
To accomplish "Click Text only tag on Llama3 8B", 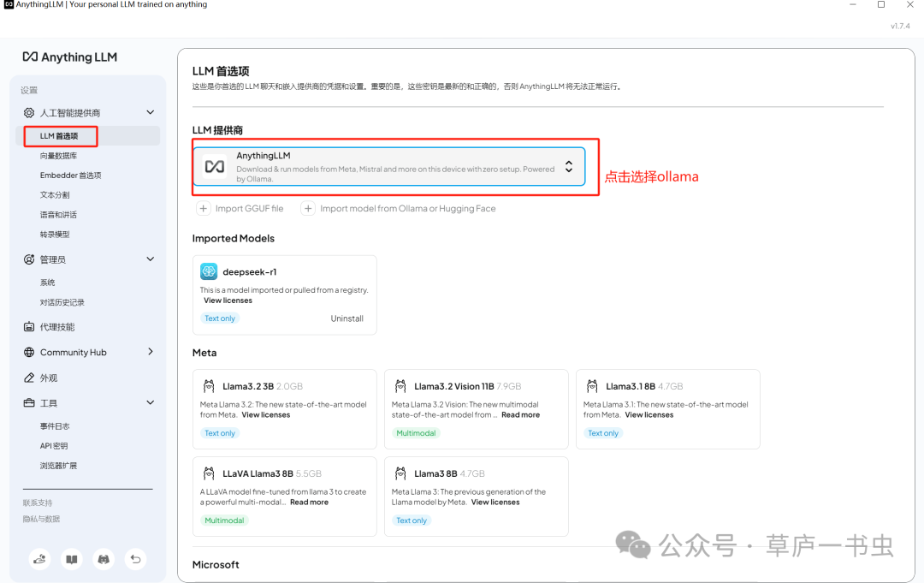I will (412, 521).
